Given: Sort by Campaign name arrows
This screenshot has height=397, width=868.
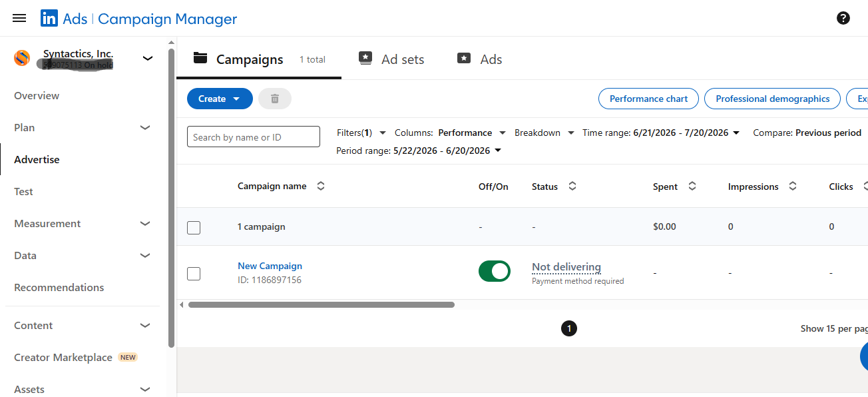Looking at the screenshot, I should click(x=321, y=186).
